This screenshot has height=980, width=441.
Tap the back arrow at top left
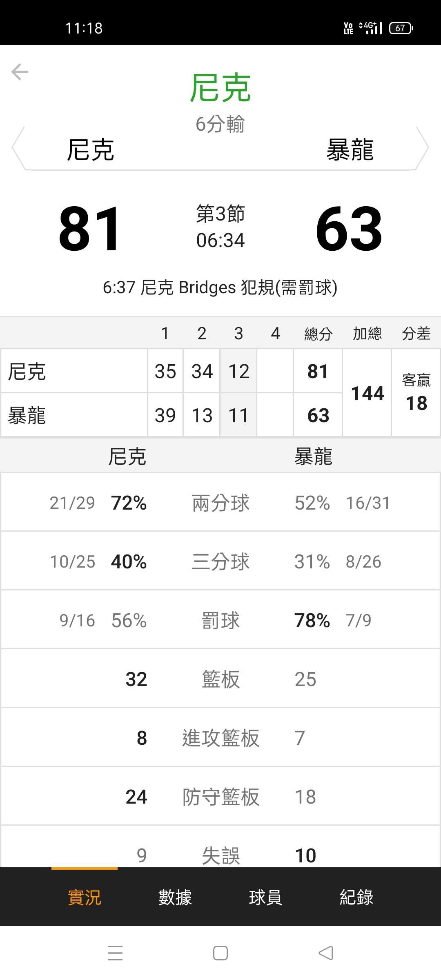(20, 72)
